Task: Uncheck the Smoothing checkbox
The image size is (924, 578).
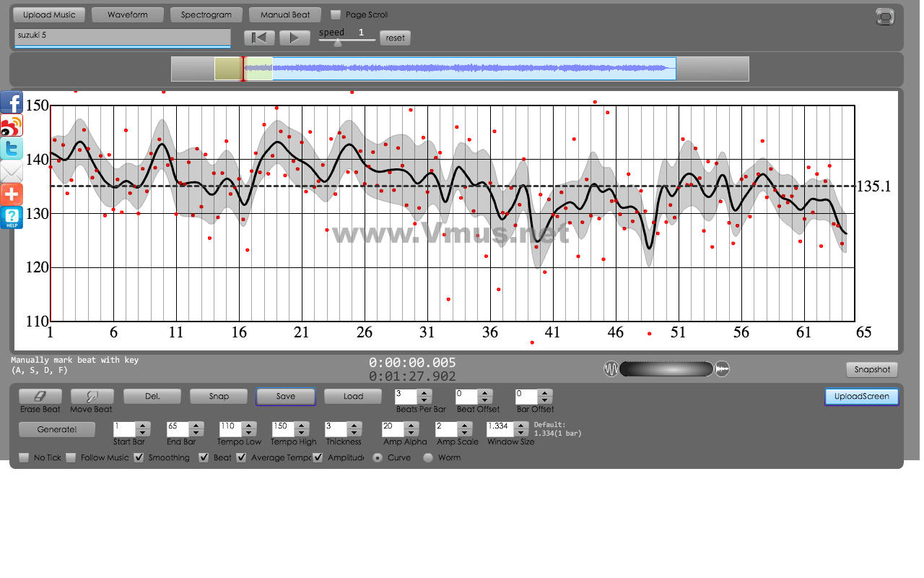Action: pos(139,457)
